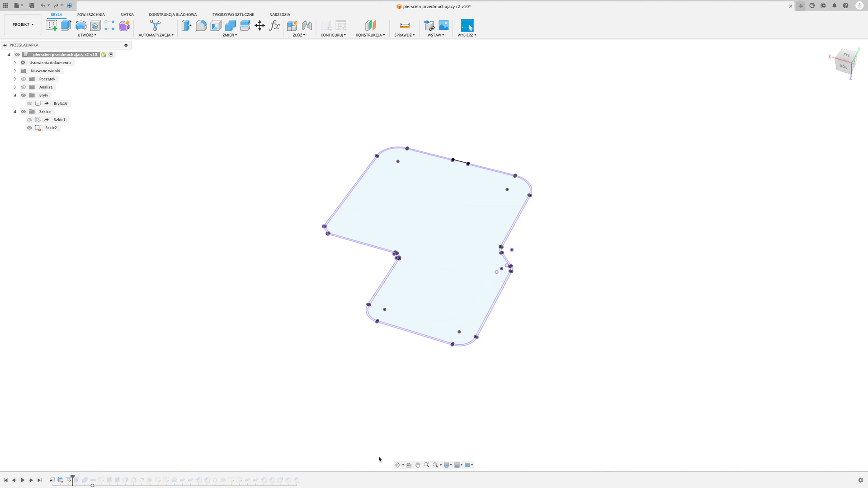The image size is (868, 488).
Task: Collapse the Bryły node
Action: (x=15, y=95)
